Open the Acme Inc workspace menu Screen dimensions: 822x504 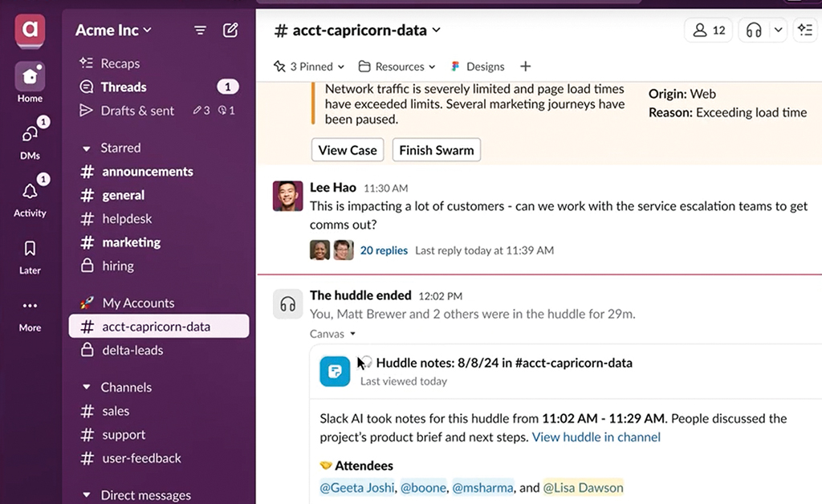[x=113, y=30]
